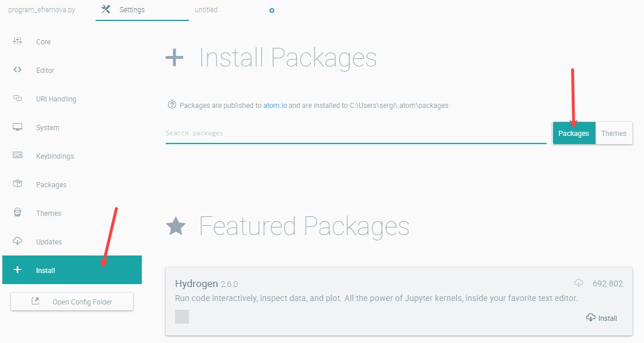The width and height of the screenshot is (644, 343).
Task: Focus the Search packages input field
Action: pos(356,133)
